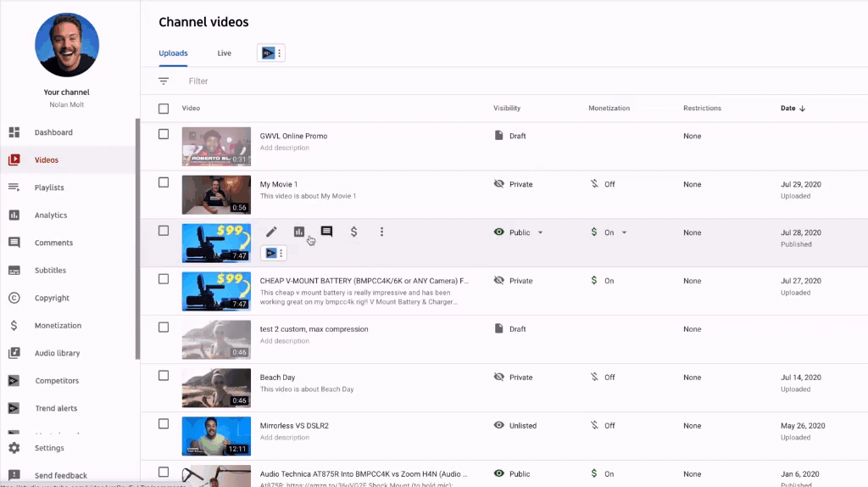Viewport: 868px width, 487px height.
Task: Click Add description under Mirrorless VS DSLR2
Action: coord(285,437)
